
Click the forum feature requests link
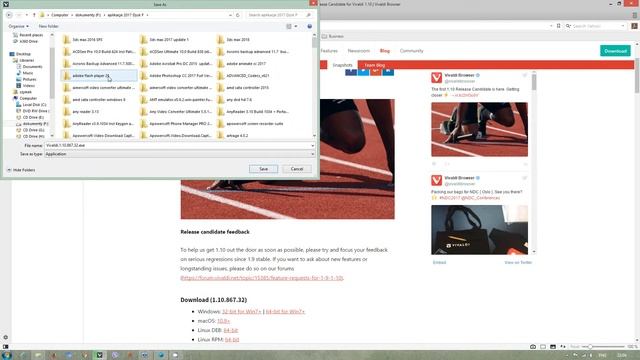[262, 278]
